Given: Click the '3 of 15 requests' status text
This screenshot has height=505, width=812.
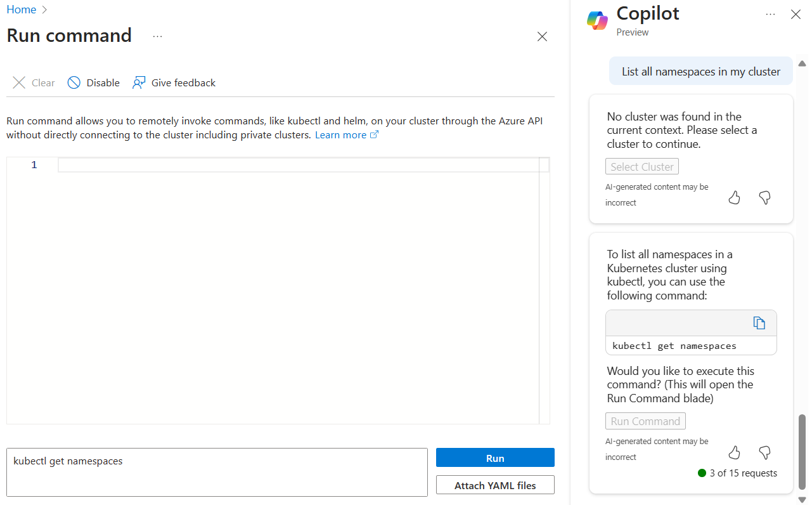Looking at the screenshot, I should click(743, 473).
